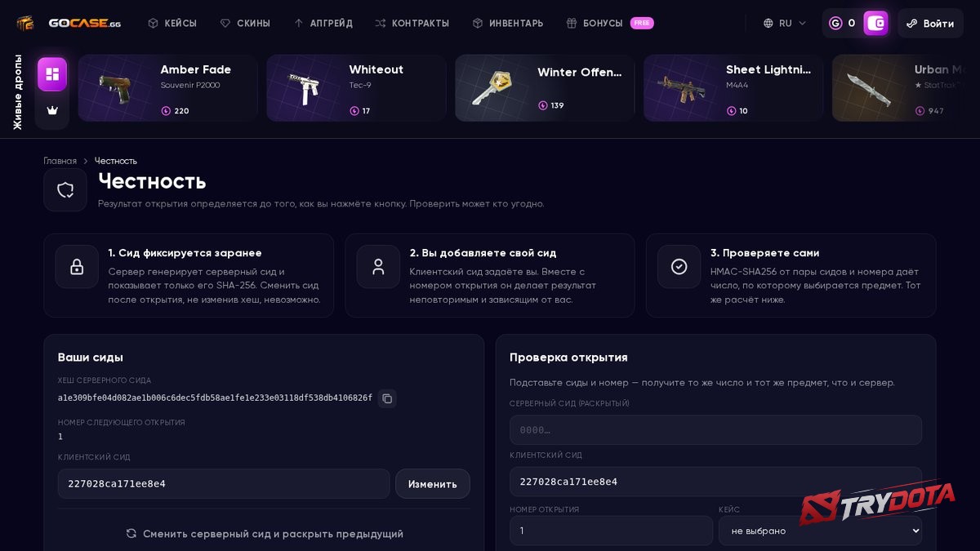This screenshot has width=980, height=551.
Task: Click the GOCASE.GG logo
Action: click(69, 23)
